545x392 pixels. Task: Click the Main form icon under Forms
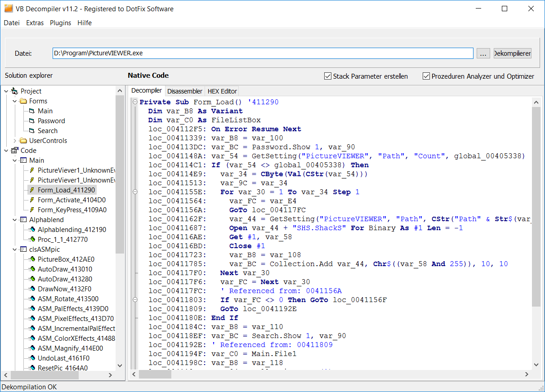31,111
